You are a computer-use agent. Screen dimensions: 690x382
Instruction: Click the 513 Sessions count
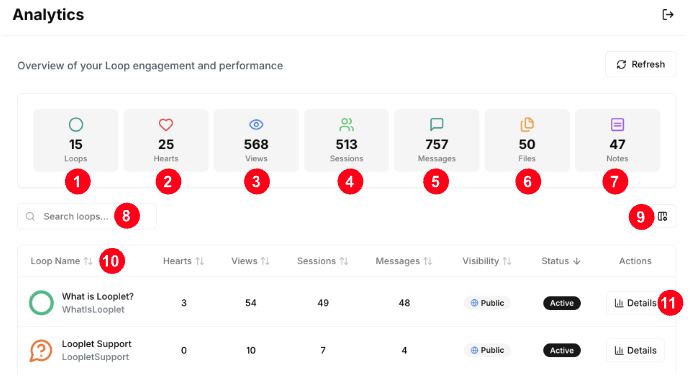[346, 144]
